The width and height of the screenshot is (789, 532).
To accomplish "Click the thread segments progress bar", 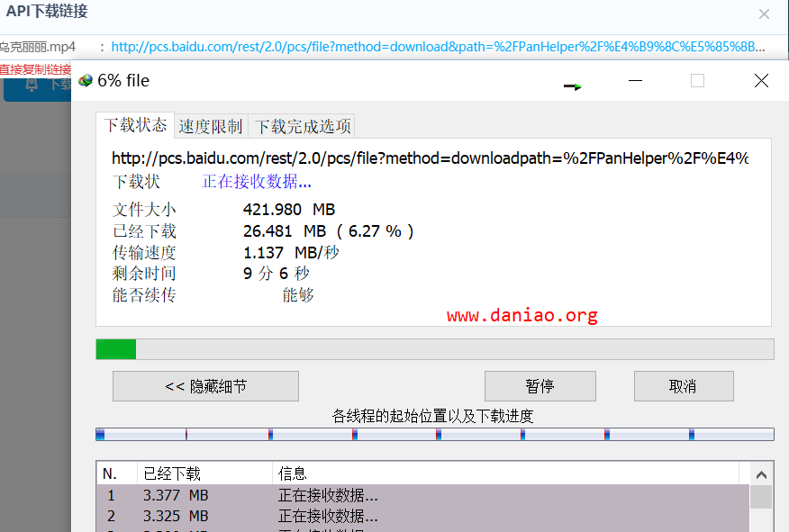I will (435, 435).
